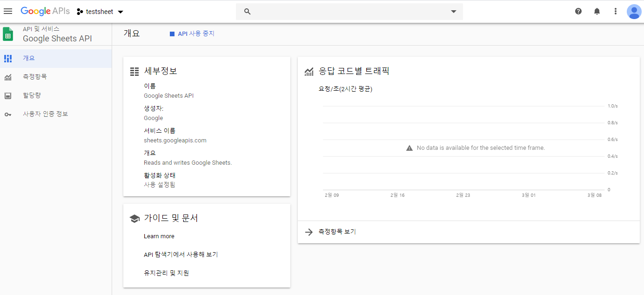Click API 사용 중지 button

(x=192, y=34)
